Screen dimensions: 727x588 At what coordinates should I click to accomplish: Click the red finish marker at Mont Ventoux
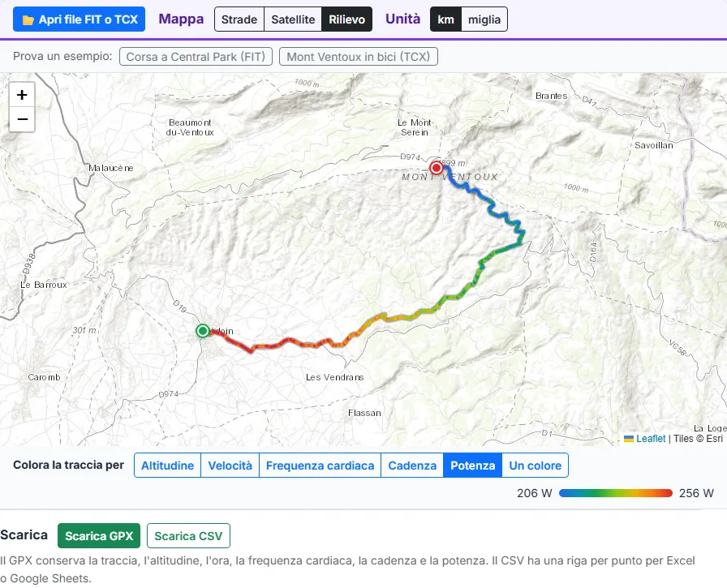point(436,167)
